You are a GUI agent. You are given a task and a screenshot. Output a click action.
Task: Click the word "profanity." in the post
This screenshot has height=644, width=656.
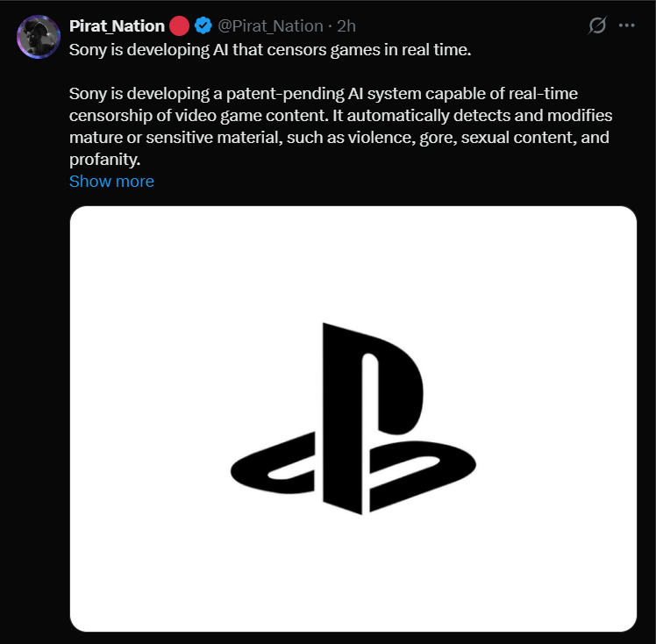[x=104, y=160]
